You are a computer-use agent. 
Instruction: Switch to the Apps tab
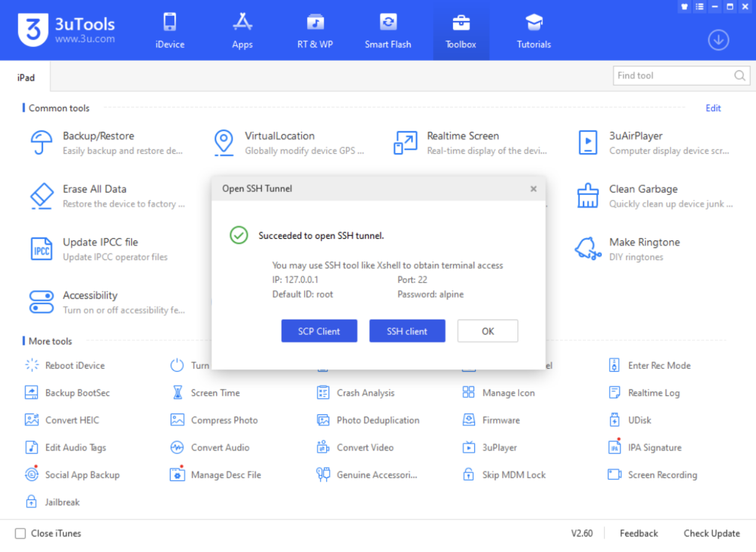pos(242,31)
